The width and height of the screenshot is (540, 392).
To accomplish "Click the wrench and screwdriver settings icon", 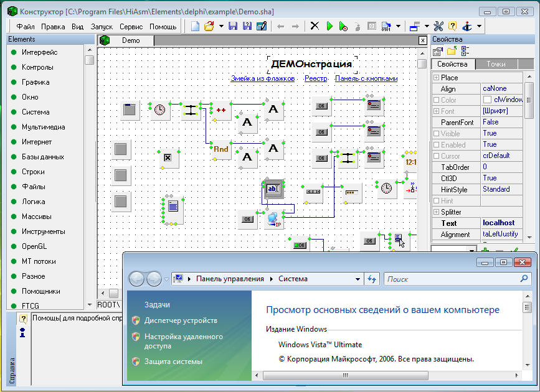I will coord(438,26).
